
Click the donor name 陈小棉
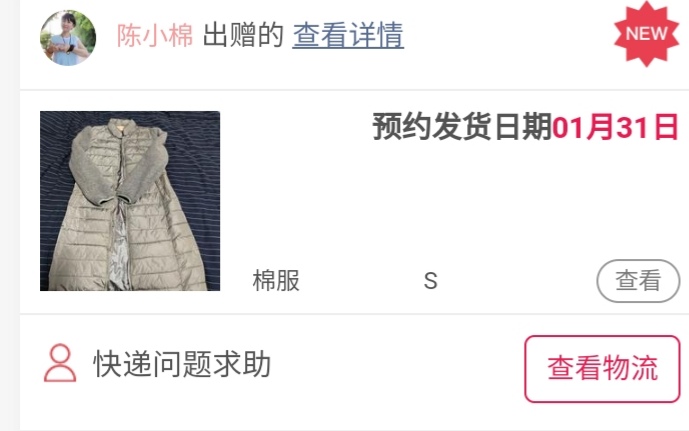(x=155, y=35)
